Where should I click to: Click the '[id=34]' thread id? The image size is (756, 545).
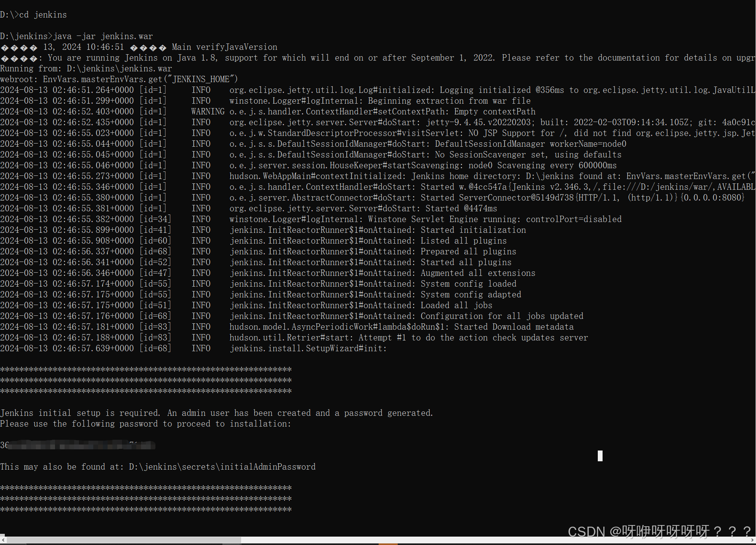pyautogui.click(x=155, y=219)
